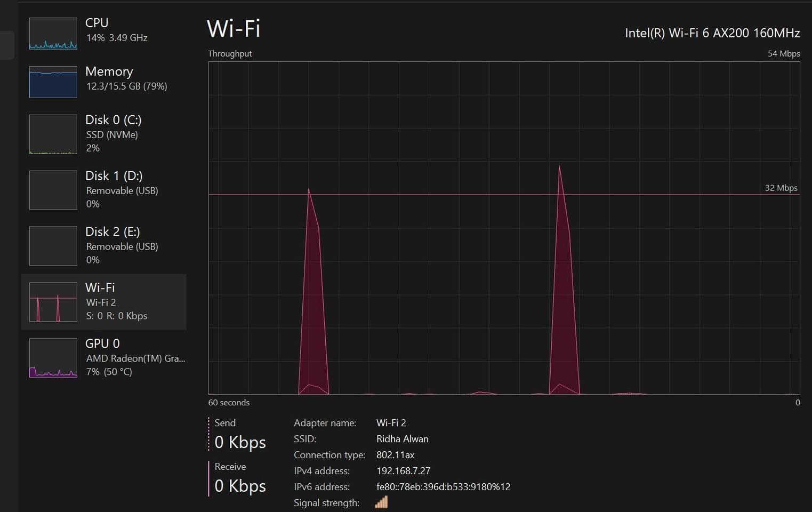This screenshot has width=812, height=512.
Task: Click the Disk 0 (C:) activity thumbnail
Action: coord(53,134)
